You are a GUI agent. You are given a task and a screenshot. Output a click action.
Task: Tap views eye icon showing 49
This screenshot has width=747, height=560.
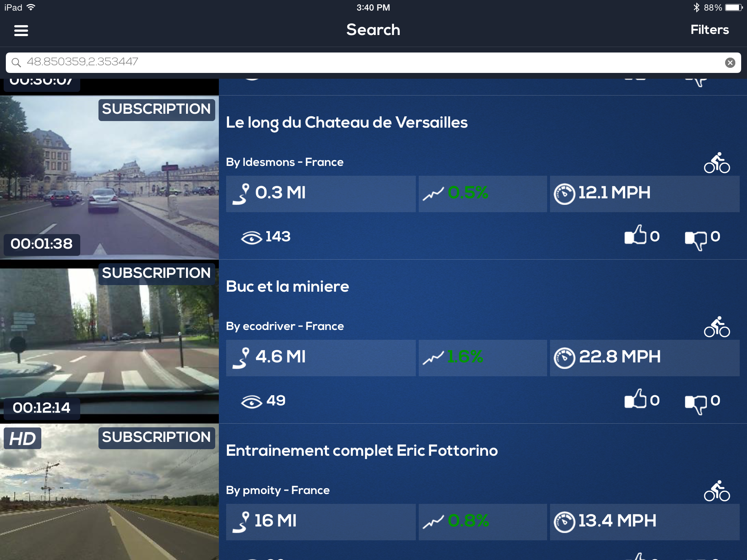pyautogui.click(x=251, y=402)
